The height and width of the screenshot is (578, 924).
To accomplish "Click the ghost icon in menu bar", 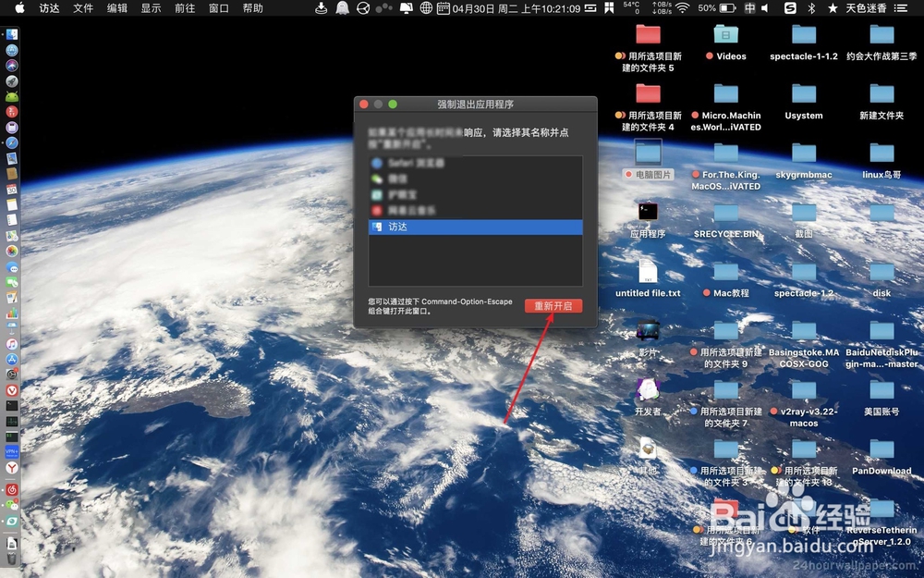I will 343,8.
